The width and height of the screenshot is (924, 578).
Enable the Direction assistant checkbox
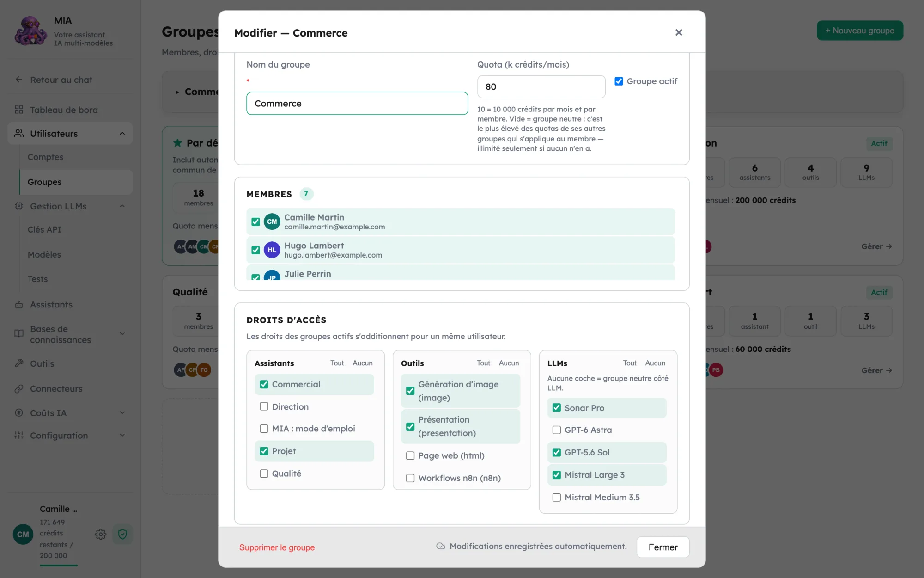[x=264, y=406]
